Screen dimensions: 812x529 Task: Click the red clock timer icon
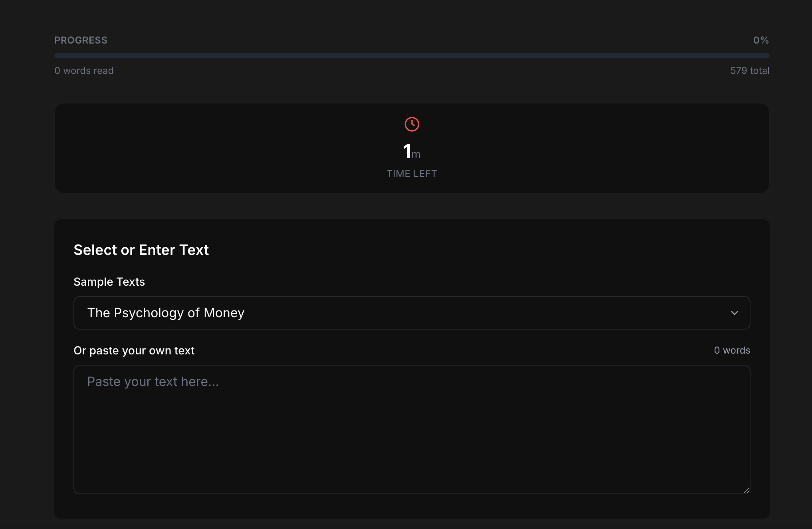point(412,124)
